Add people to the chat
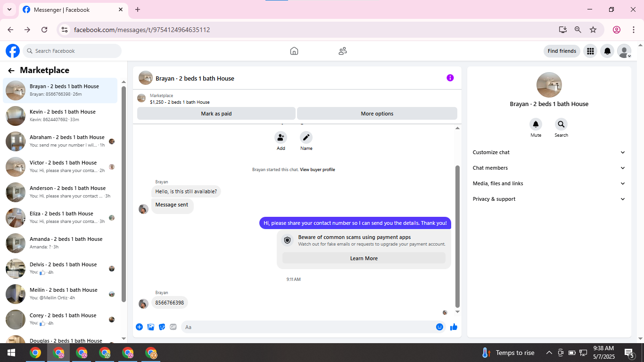Viewport: 644px width, 362px height. pyautogui.click(x=281, y=138)
